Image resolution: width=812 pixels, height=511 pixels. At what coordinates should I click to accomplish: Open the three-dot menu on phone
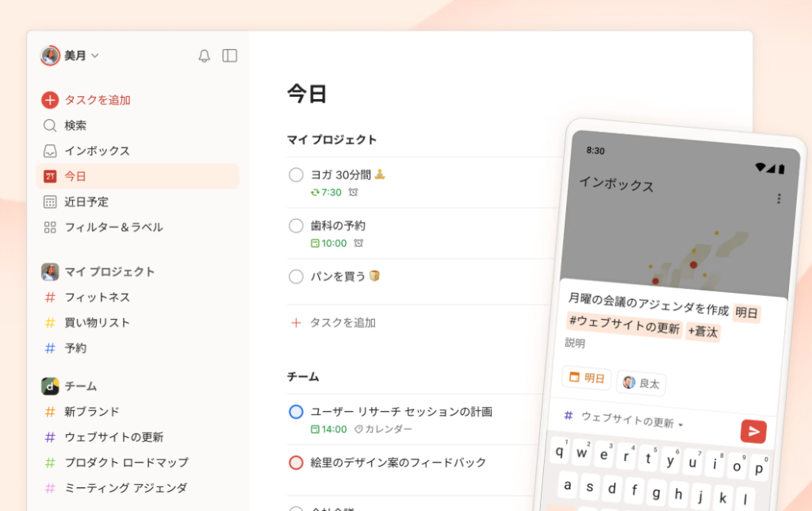pyautogui.click(x=779, y=198)
